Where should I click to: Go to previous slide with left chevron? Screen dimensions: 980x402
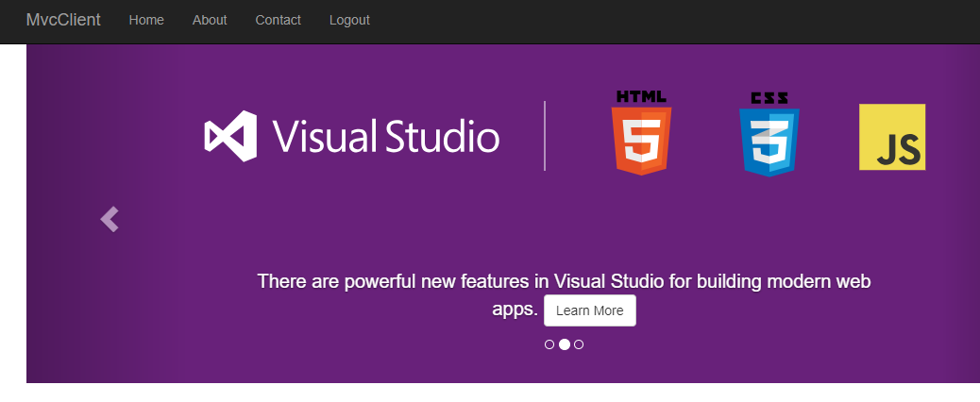[x=110, y=219]
